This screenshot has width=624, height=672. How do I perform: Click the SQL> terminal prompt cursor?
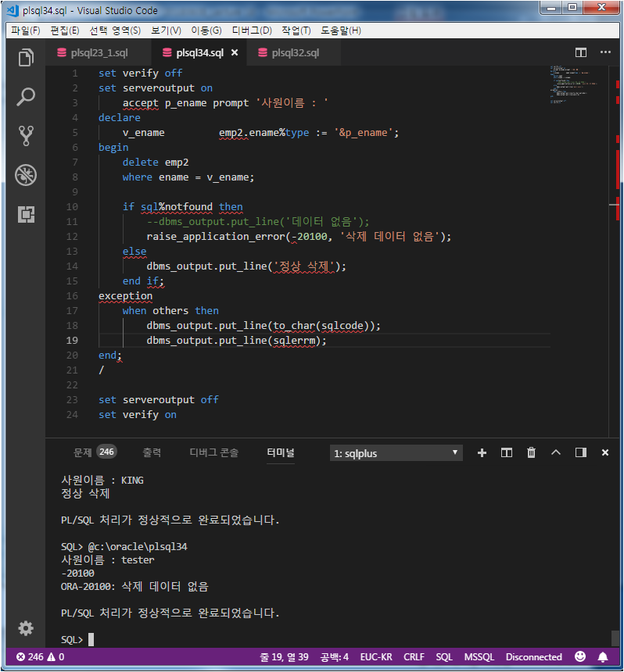[91, 639]
